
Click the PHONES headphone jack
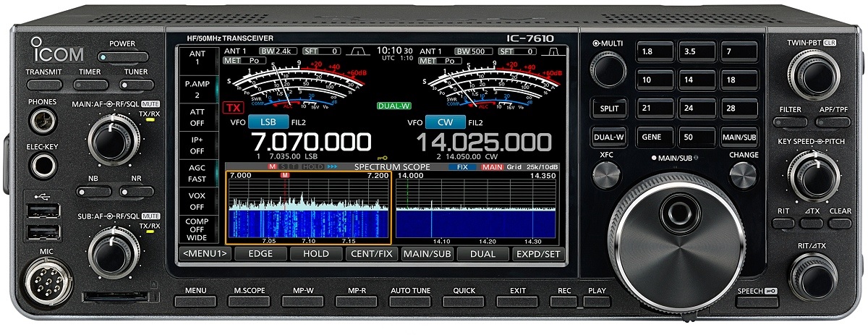click(43, 122)
